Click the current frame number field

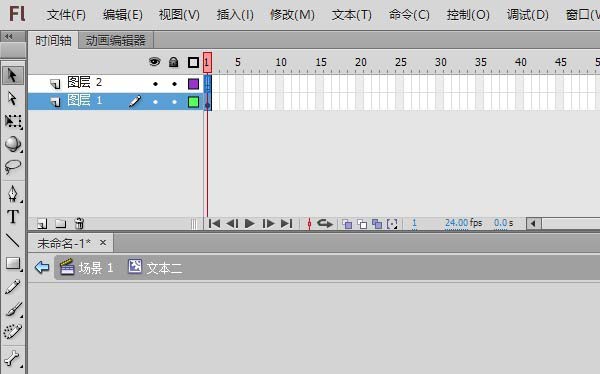[414, 223]
